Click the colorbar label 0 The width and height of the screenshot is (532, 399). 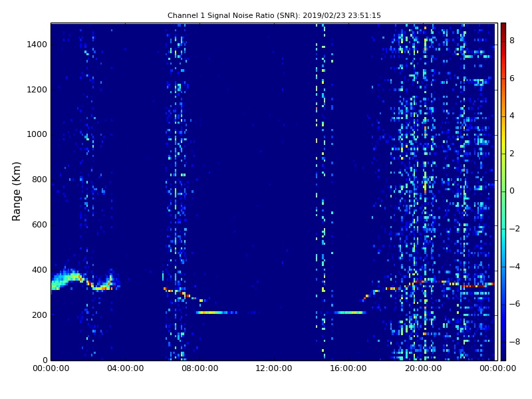pos(512,191)
